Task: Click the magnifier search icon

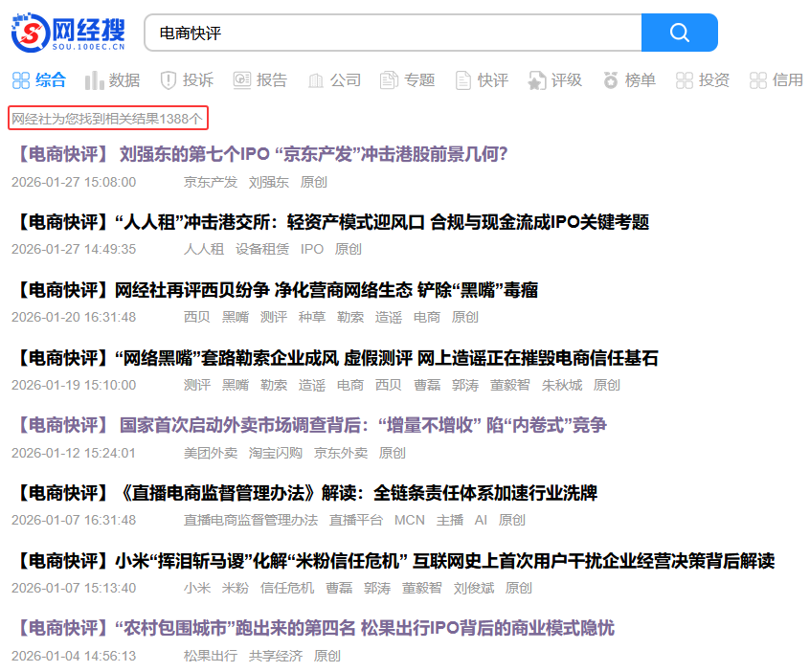Action: [x=679, y=32]
